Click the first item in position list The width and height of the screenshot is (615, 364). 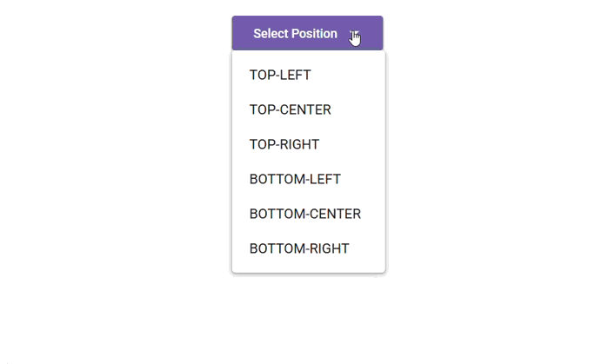tap(280, 76)
